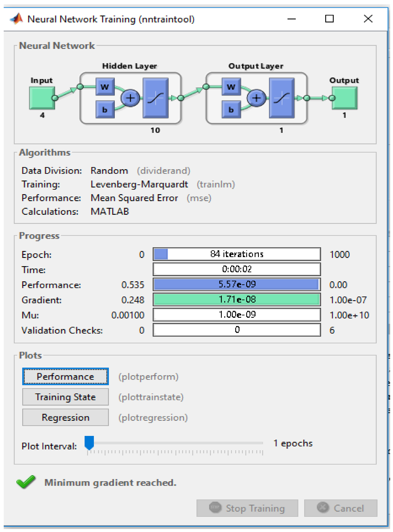This screenshot has height=532, width=393.
Task: Click the Hidden Layer bias b block
Action: [105, 110]
